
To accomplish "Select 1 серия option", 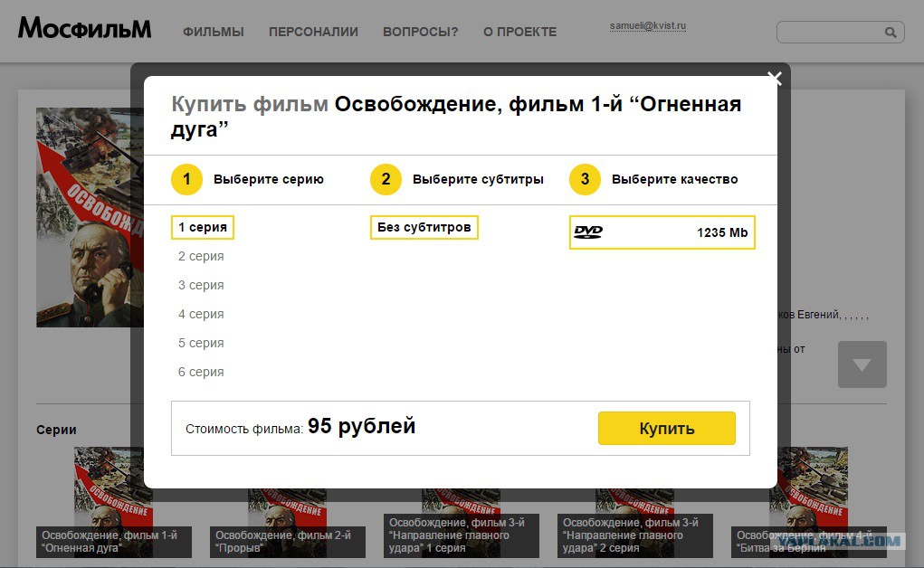I will point(203,228).
